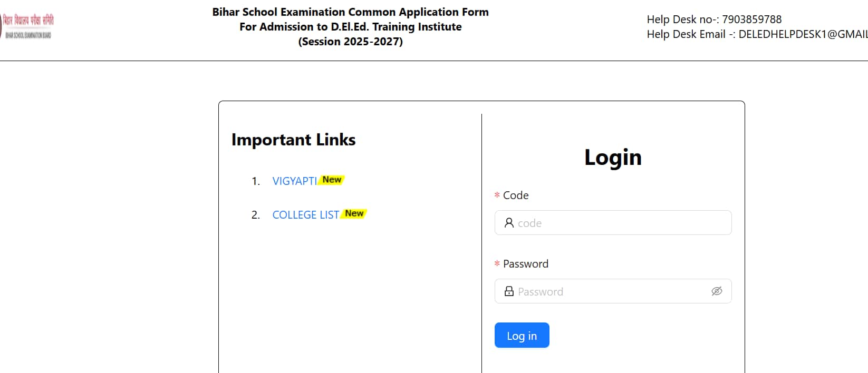Click the Help Desk phone number
The height and width of the screenshot is (373, 868).
point(751,19)
